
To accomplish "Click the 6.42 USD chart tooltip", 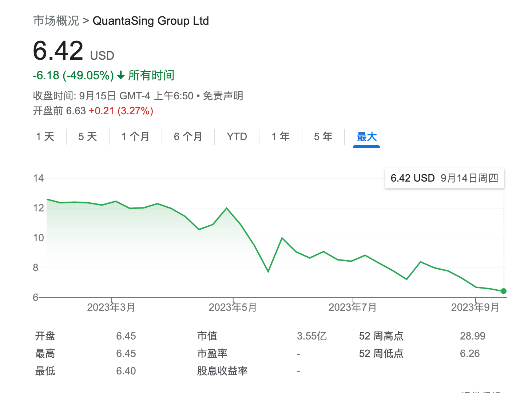I will click(444, 178).
